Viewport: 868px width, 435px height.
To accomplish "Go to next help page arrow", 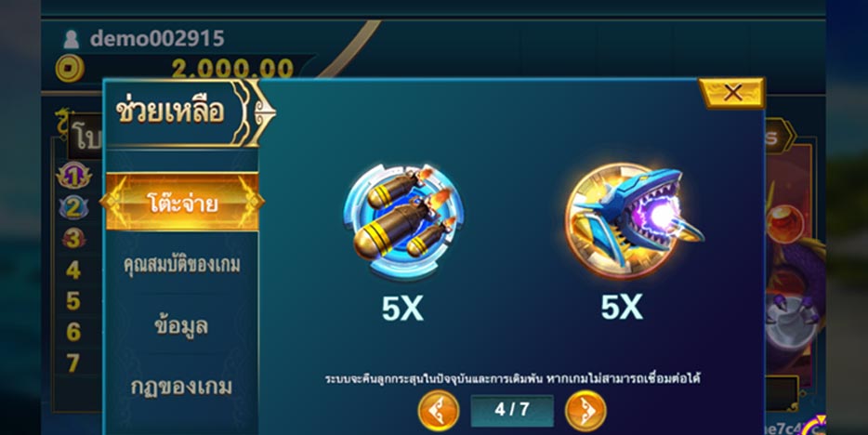I will 585,410.
